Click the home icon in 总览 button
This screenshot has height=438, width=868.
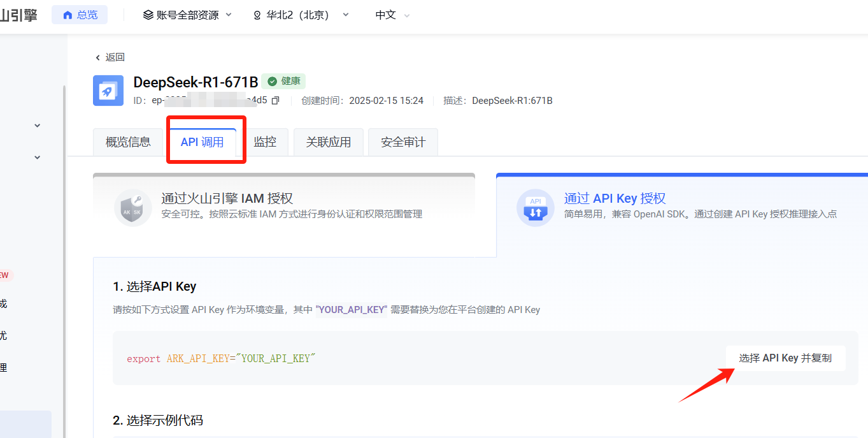click(68, 15)
